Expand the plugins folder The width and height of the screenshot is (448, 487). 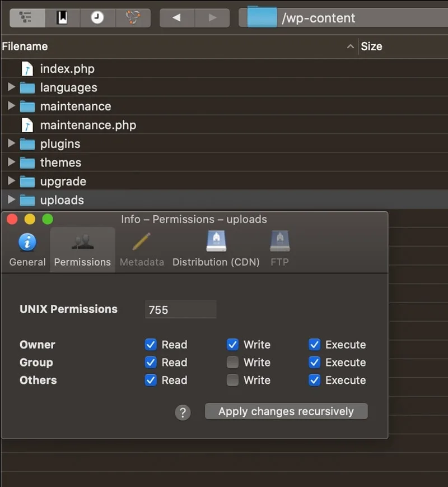(x=11, y=143)
